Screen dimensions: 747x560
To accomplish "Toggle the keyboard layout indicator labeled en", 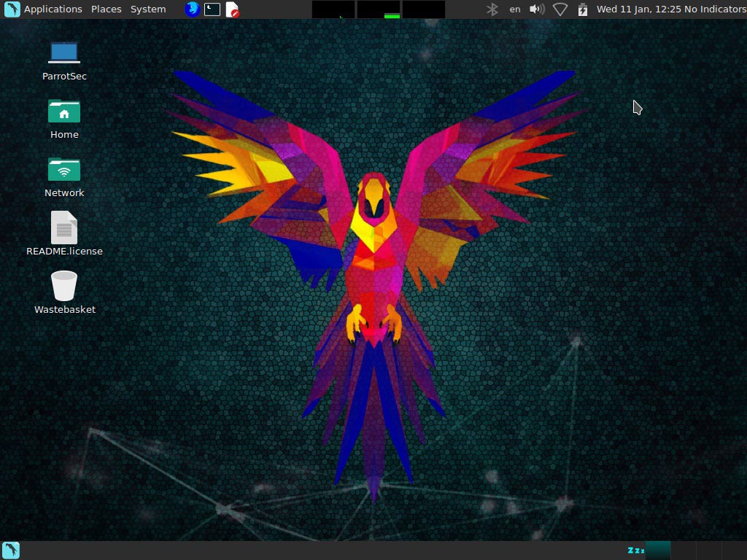I will (x=514, y=9).
